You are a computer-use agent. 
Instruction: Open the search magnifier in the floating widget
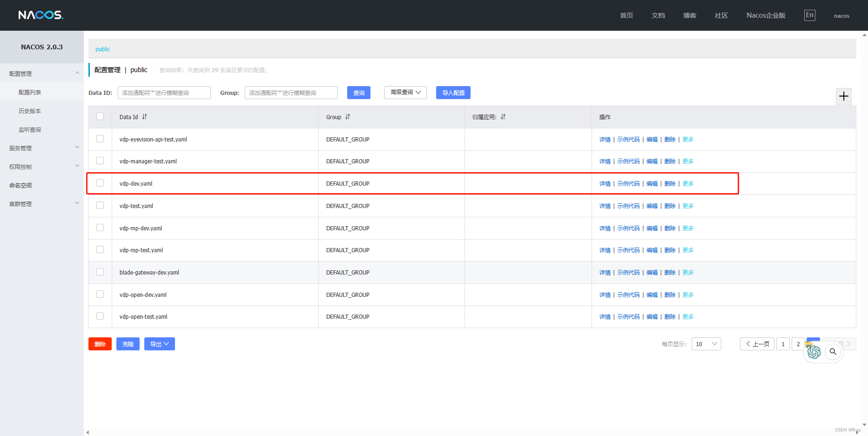(833, 352)
